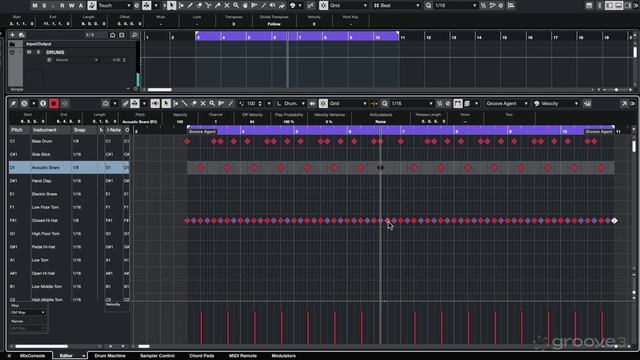Toggle the red Record in Editor button
Image resolution: width=640 pixels, height=360 pixels.
(x=54, y=104)
